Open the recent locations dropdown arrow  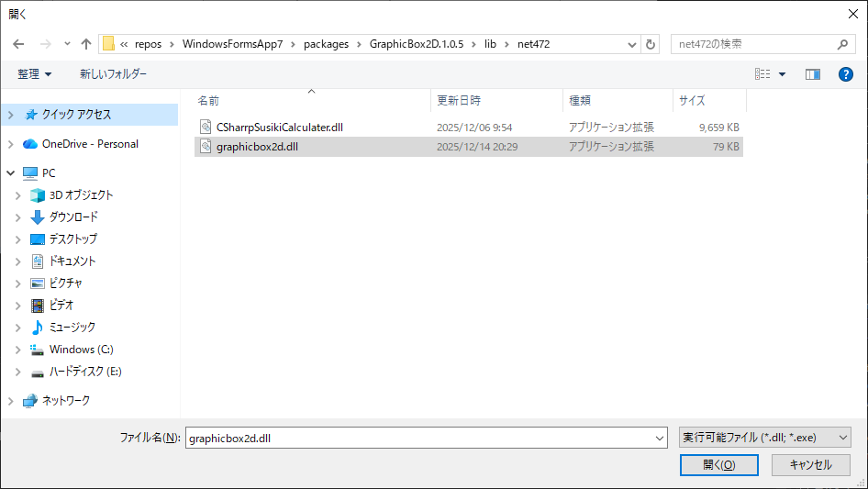[x=67, y=44]
